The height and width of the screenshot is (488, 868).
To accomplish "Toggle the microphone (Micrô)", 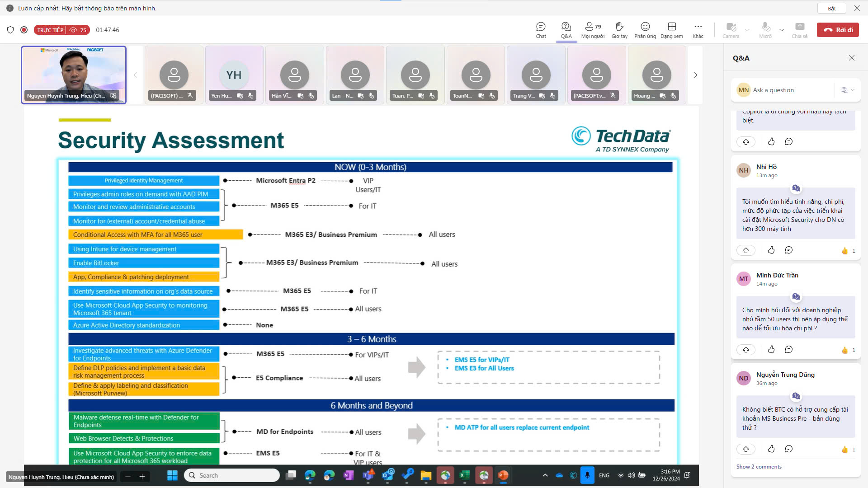I will click(765, 30).
